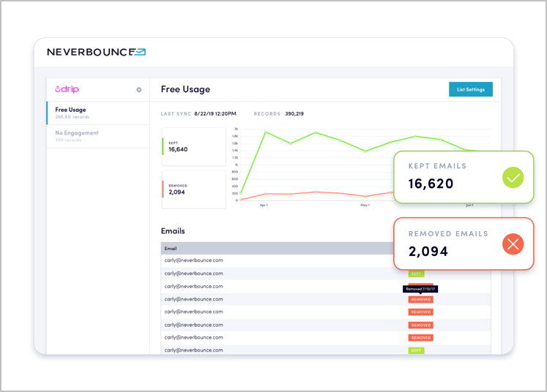This screenshot has height=392, width=547.
Task: Click the Email column header
Action: click(171, 249)
